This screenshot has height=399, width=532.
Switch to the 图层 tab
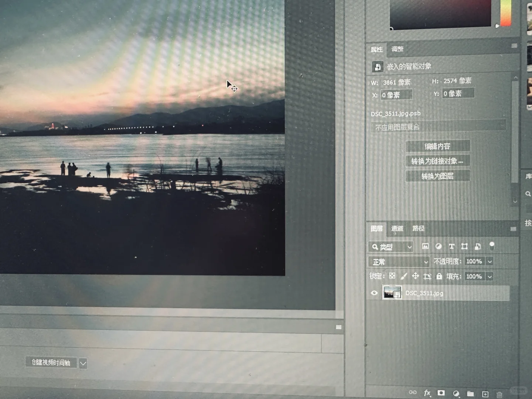[376, 229]
